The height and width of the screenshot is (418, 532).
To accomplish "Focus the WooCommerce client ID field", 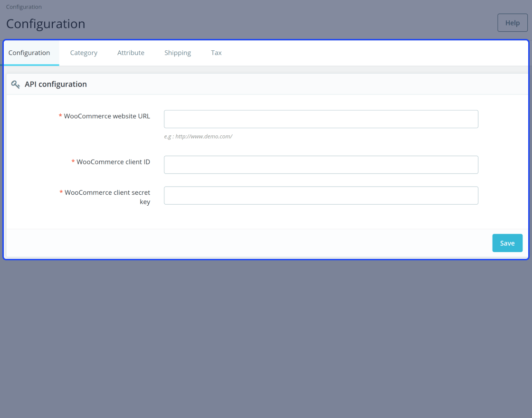I will [x=321, y=165].
